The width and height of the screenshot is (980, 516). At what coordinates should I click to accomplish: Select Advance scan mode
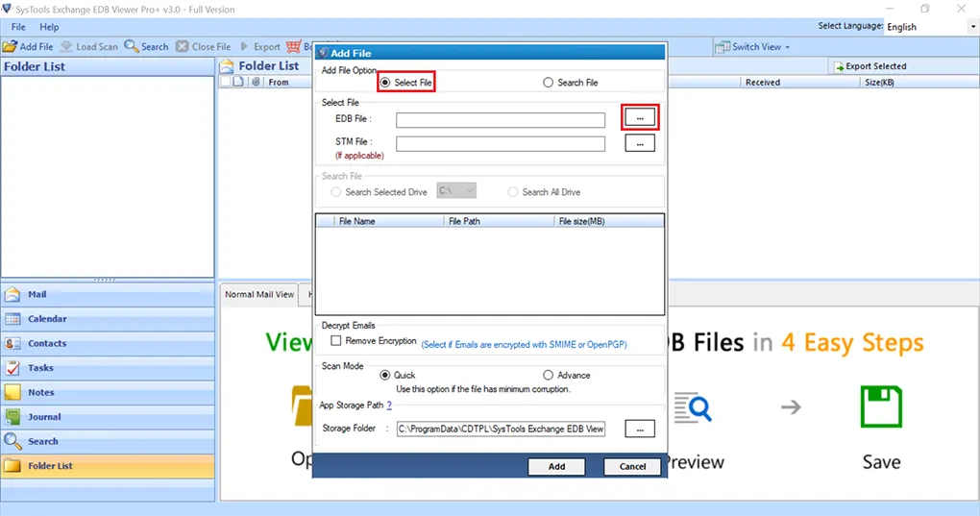tap(548, 376)
